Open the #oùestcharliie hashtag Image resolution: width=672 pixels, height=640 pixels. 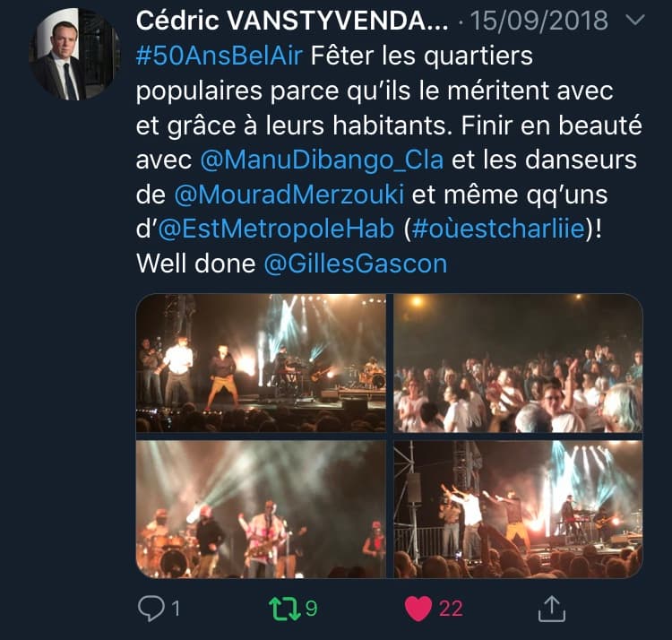498,229
